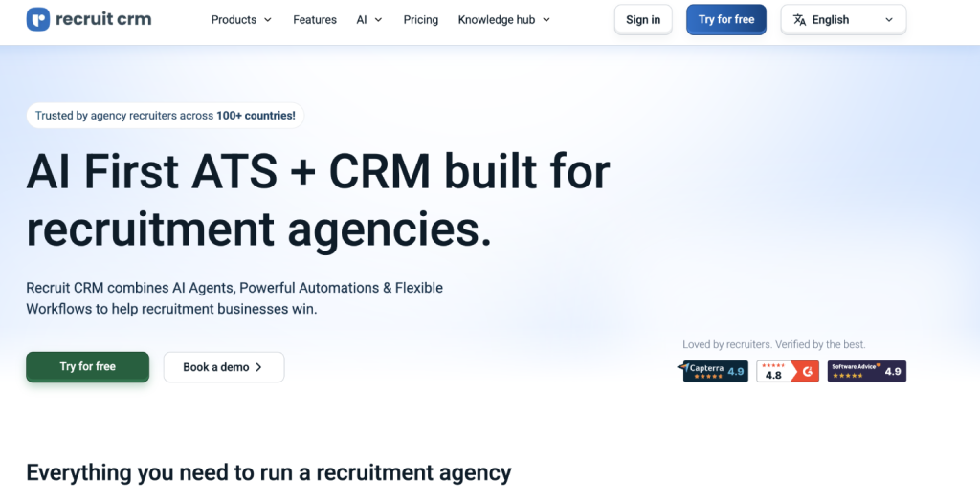
Task: Open the Capterra 4.9 rating badge
Action: point(713,371)
